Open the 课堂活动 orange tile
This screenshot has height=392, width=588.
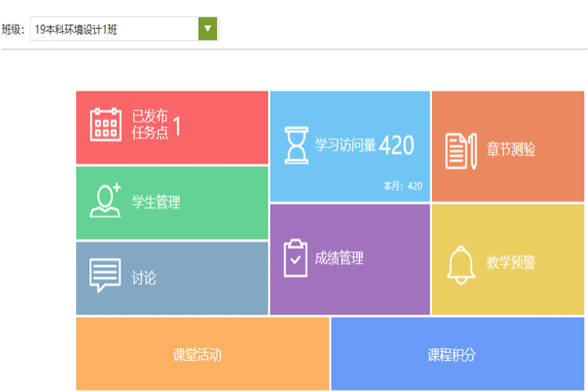tap(198, 354)
